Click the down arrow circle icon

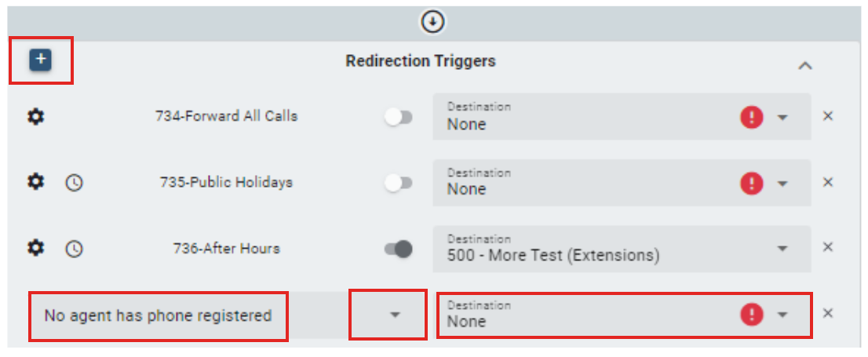[x=432, y=22]
